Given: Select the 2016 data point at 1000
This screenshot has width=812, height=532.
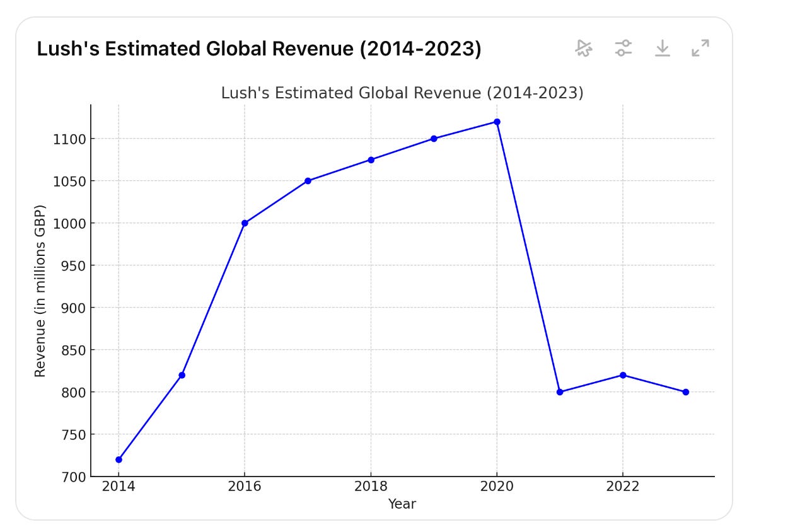Looking at the screenshot, I should coord(245,223).
